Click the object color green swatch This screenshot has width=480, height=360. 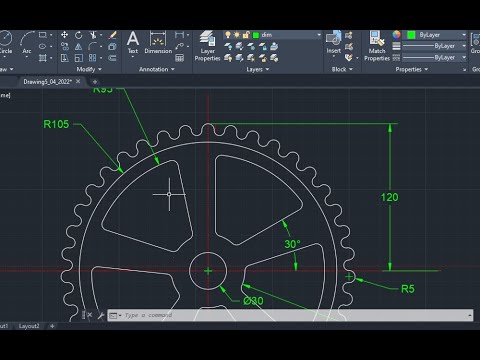tap(411, 35)
